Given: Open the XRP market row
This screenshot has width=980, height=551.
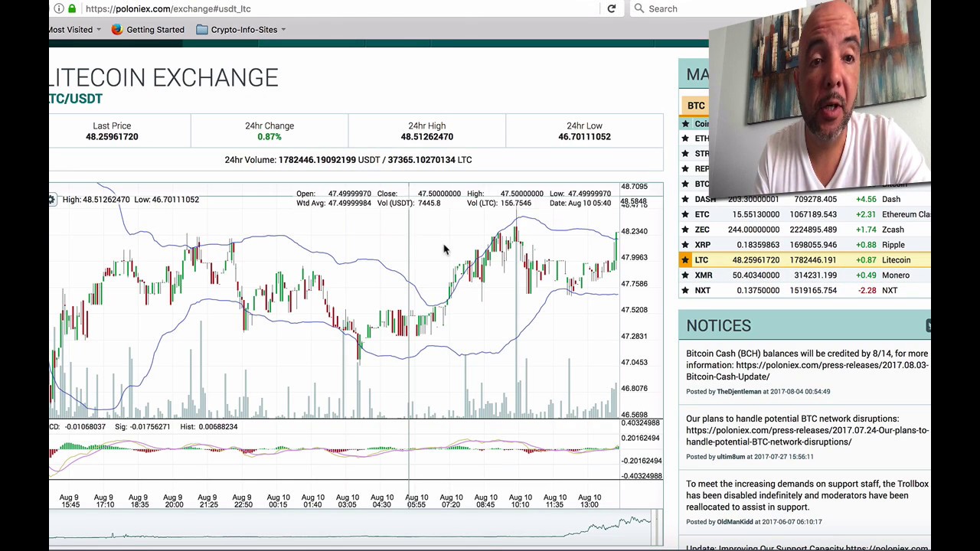Looking at the screenshot, I should [804, 245].
